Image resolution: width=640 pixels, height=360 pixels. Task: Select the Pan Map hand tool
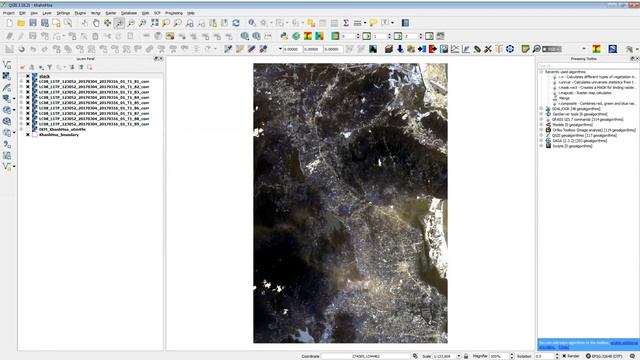tap(96, 23)
